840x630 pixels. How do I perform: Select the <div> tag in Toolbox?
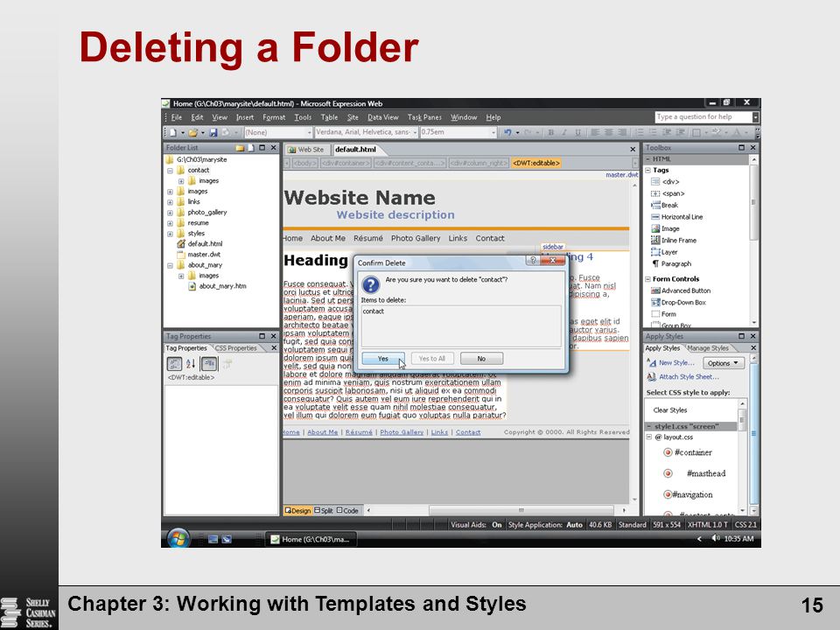point(665,182)
